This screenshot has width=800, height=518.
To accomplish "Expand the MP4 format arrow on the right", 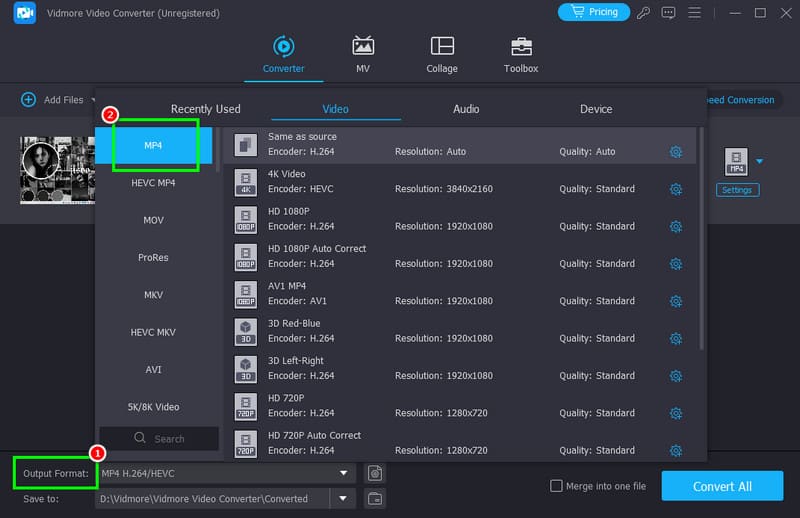I will tap(760, 161).
